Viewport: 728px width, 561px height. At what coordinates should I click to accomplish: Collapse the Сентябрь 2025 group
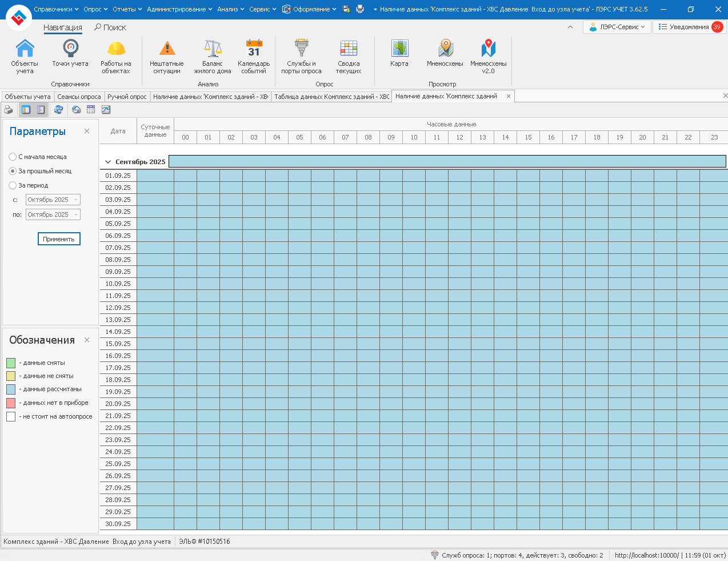tap(108, 162)
